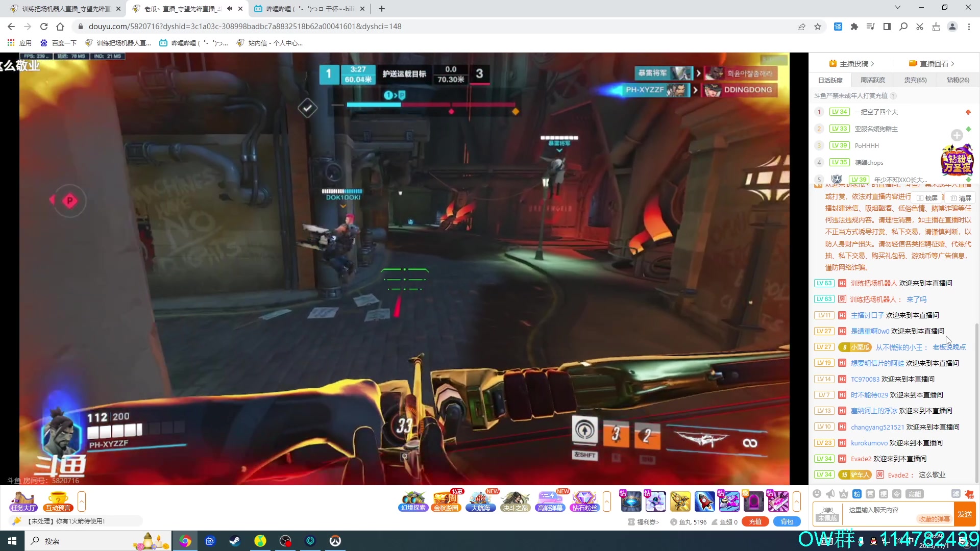Click the 发送 send button
The image size is (980, 551).
965,514
